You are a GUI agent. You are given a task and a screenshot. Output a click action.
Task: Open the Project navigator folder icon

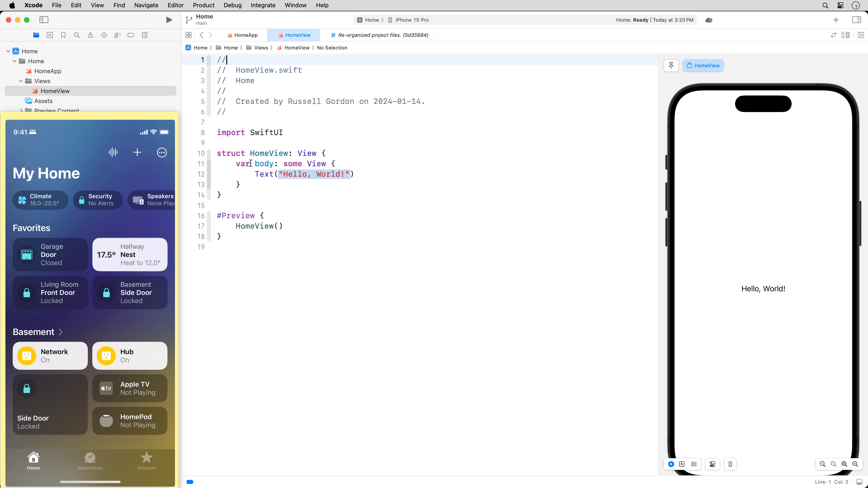point(36,35)
